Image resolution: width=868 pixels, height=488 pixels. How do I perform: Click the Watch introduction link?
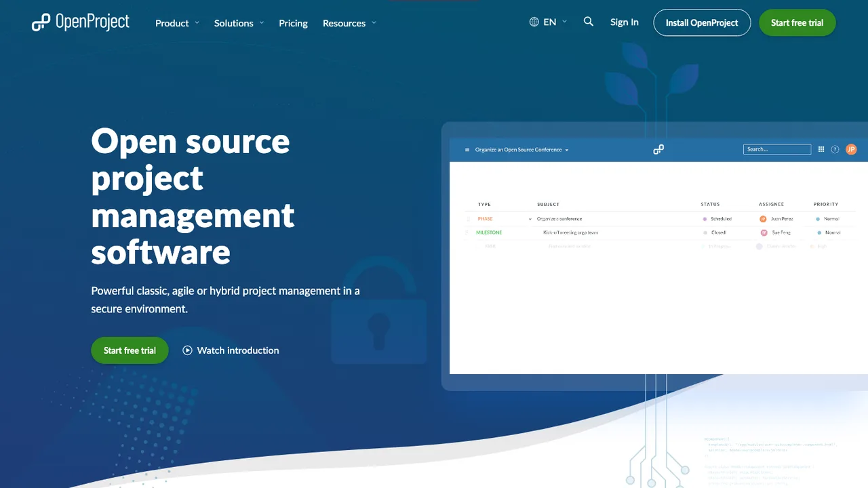pyautogui.click(x=238, y=350)
